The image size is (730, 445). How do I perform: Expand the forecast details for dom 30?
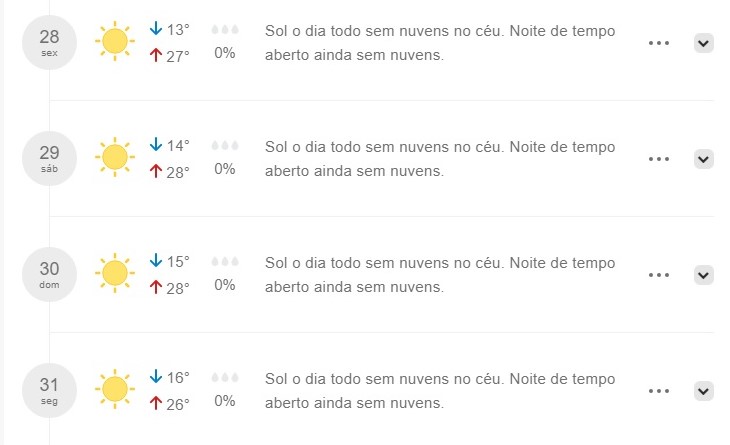(x=703, y=275)
